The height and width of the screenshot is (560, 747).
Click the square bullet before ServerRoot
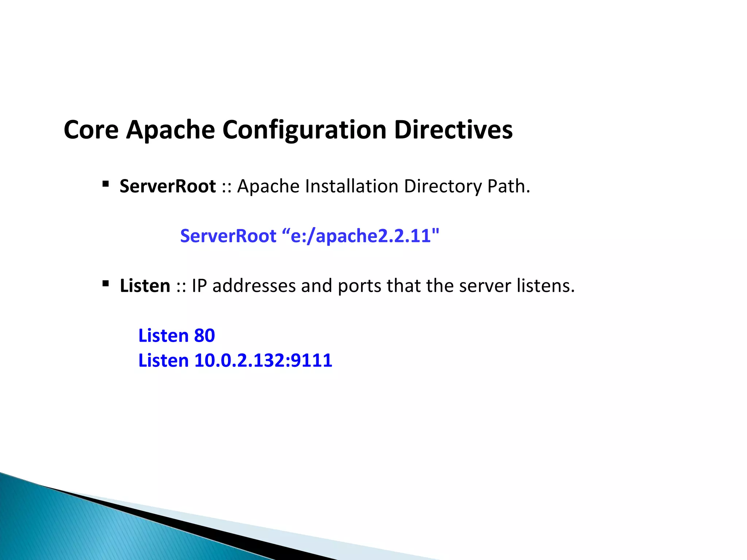click(106, 184)
